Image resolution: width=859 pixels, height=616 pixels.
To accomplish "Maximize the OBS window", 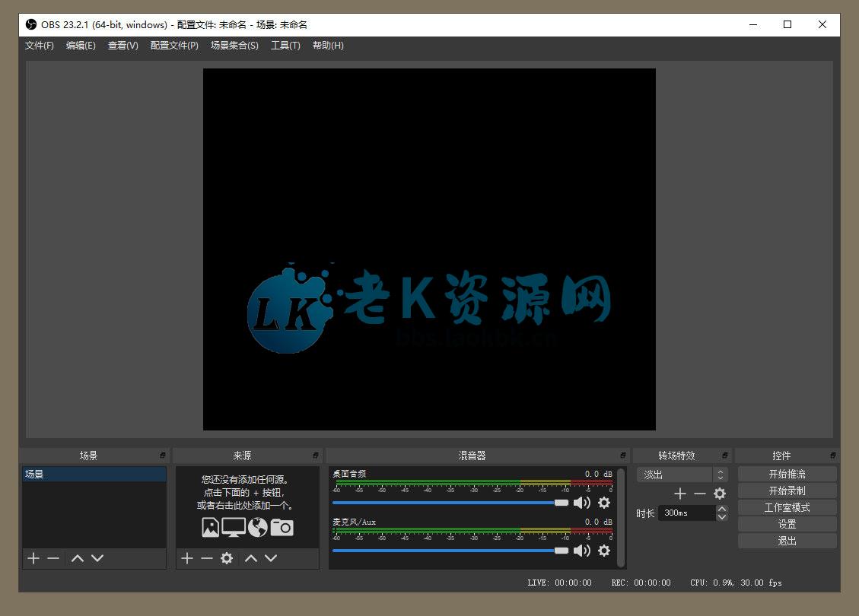I will click(787, 24).
